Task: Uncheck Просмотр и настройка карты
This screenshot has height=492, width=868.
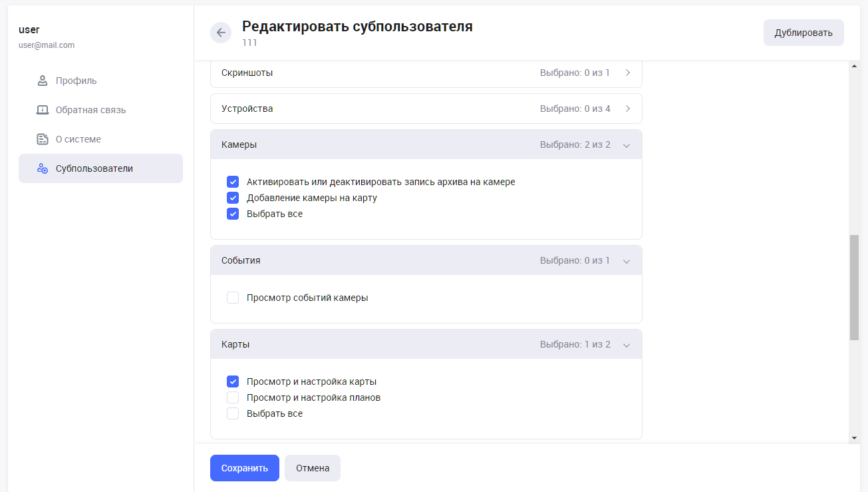Action: tap(233, 381)
